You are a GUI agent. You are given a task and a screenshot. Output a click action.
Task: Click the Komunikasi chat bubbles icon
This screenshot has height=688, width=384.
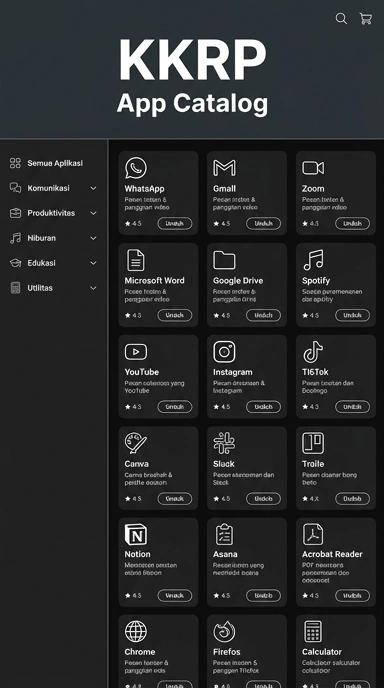click(x=15, y=188)
